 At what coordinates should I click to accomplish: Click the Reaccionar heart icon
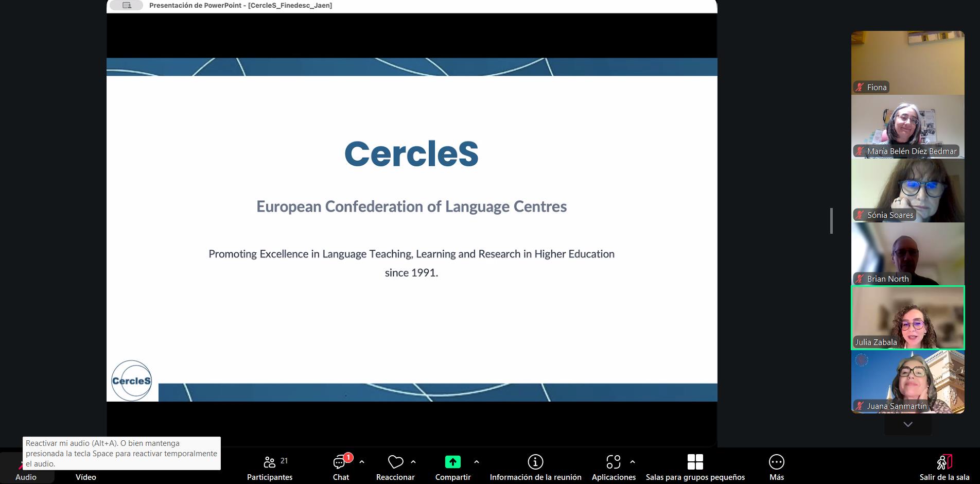click(x=395, y=462)
